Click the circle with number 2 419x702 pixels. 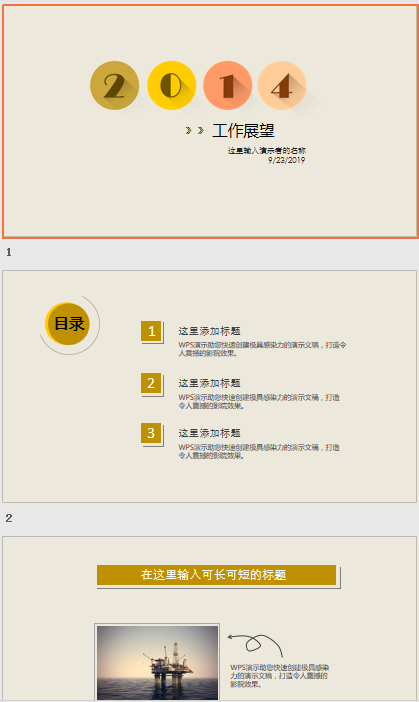click(x=115, y=86)
